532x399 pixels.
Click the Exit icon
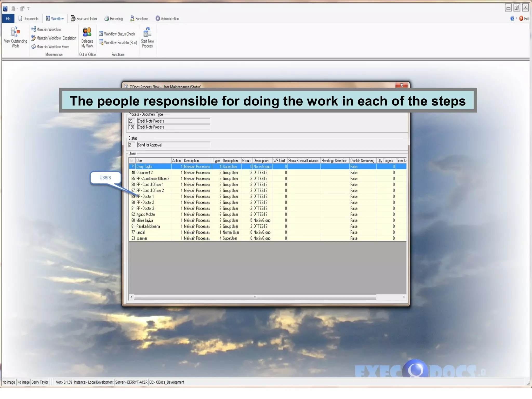click(521, 18)
